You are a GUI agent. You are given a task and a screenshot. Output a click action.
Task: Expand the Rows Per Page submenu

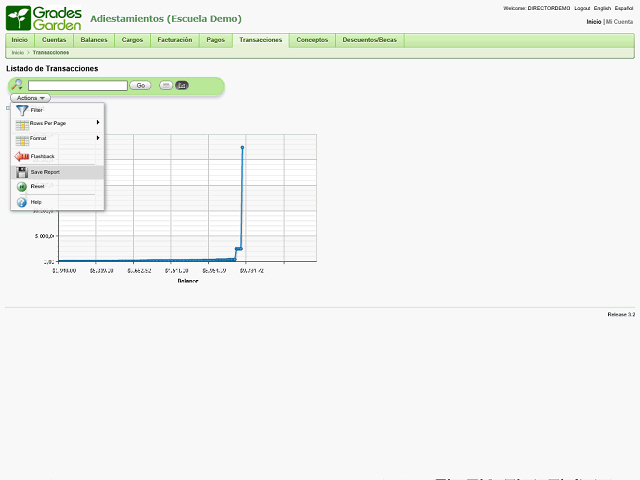click(97, 123)
